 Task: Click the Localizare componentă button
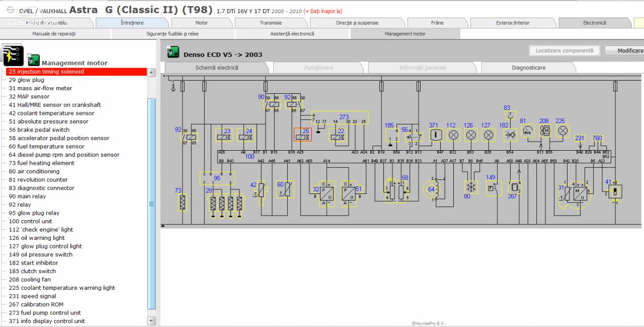pos(565,50)
